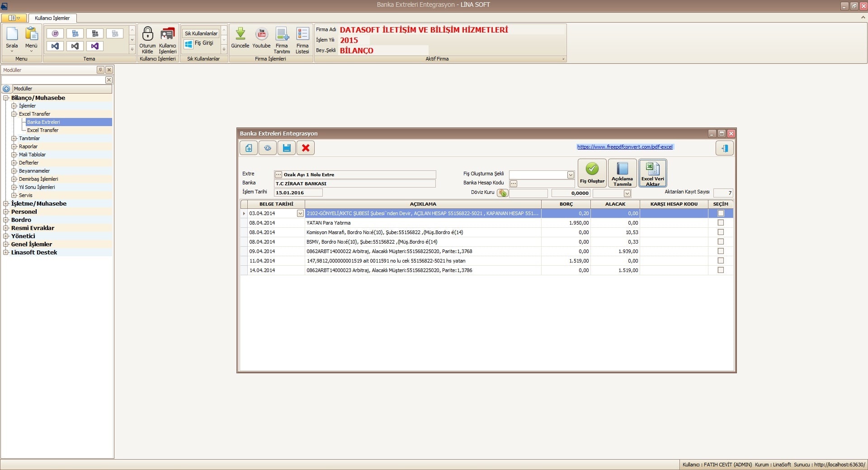The height and width of the screenshot is (470, 868).
Task: Tick the SEÇİM checkbox for Komisyon Masrafı row
Action: pyautogui.click(x=721, y=232)
